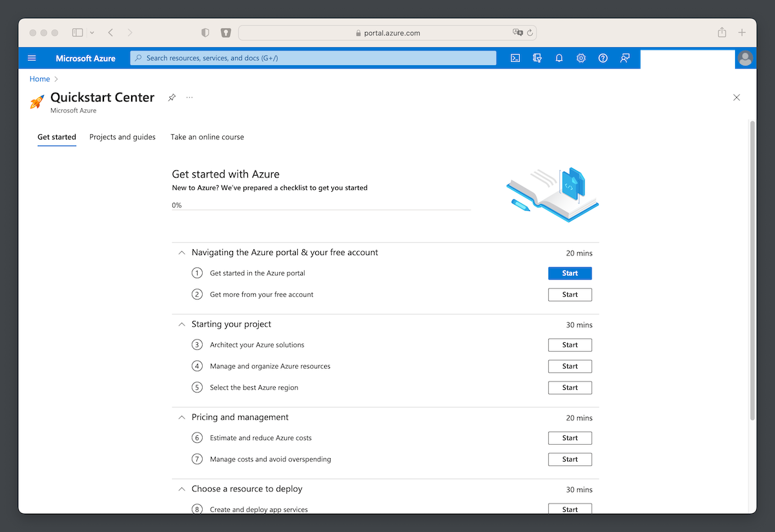The width and height of the screenshot is (775, 532).
Task: Switch to Take an online course tab
Action: click(x=207, y=137)
